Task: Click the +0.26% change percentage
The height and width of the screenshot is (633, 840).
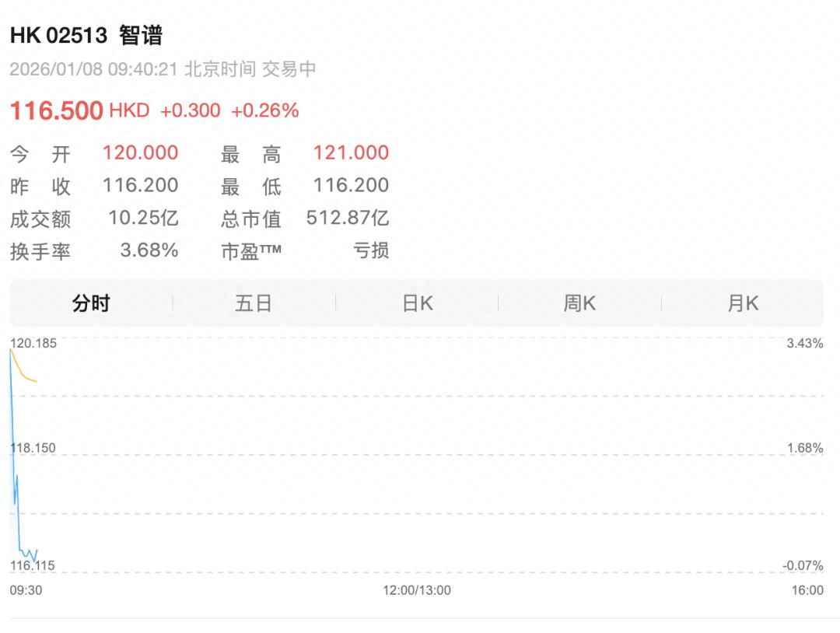Action: tap(264, 110)
